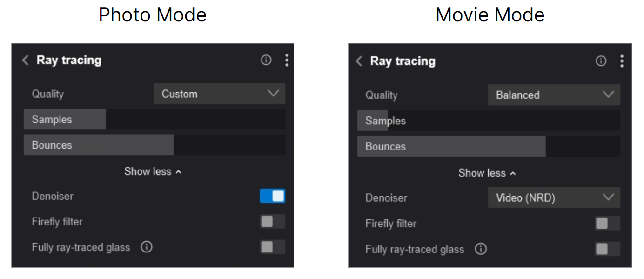Collapse options with Show less in Photo Mode
The width and height of the screenshot is (644, 279).
click(x=153, y=171)
